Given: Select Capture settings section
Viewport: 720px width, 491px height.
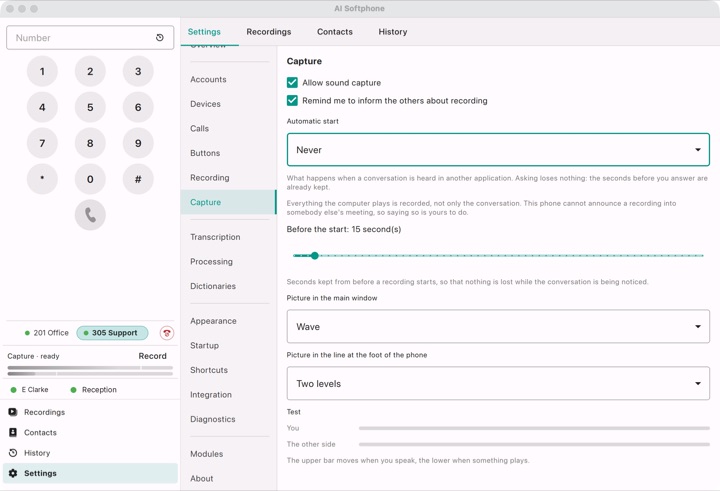Looking at the screenshot, I should (x=228, y=202).
